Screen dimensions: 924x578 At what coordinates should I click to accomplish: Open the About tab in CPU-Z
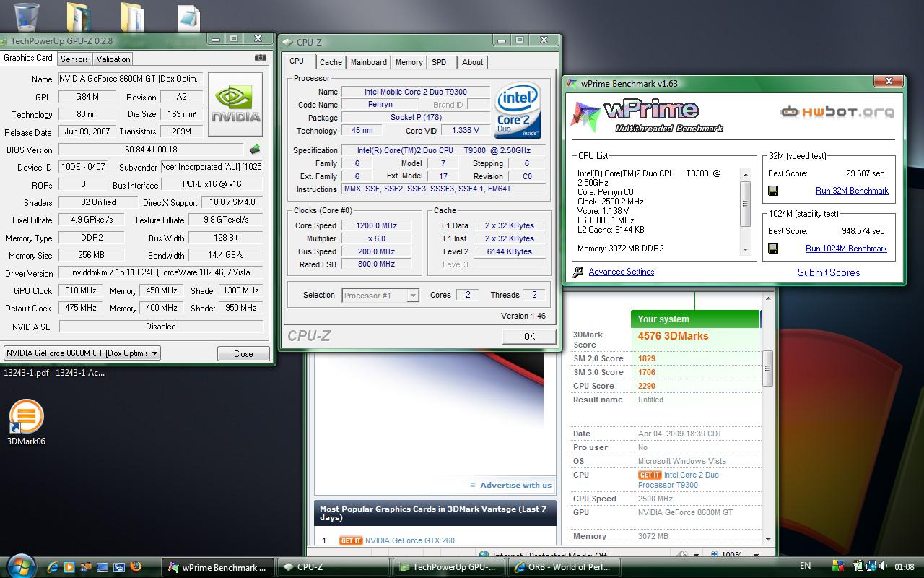tap(473, 62)
